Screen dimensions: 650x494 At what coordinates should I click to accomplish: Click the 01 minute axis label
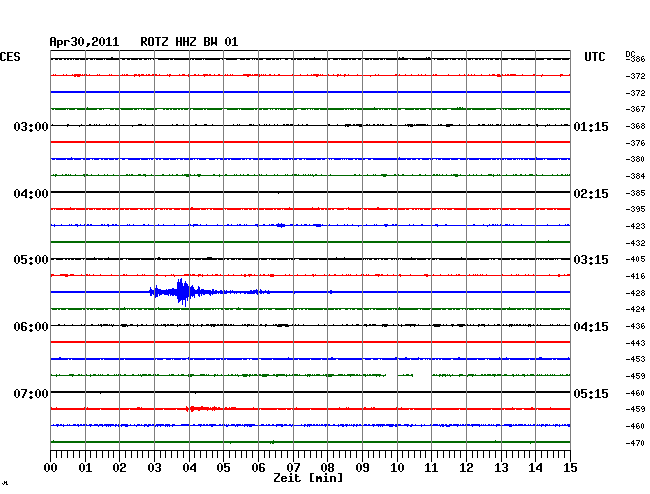coord(85,468)
